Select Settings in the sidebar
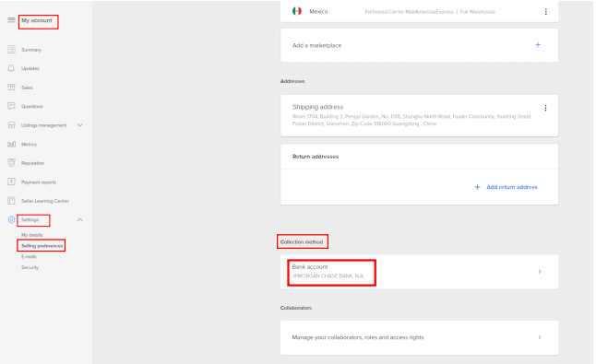The width and height of the screenshot is (596, 364). (30, 219)
